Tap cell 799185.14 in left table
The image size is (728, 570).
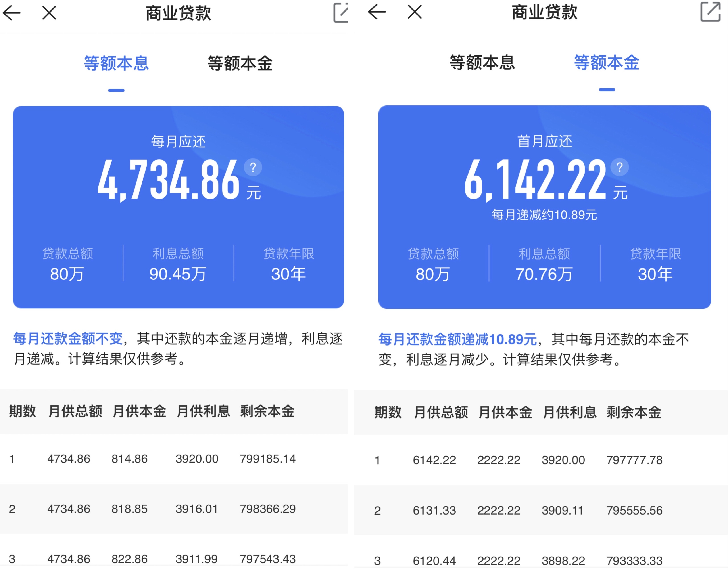coord(268,459)
